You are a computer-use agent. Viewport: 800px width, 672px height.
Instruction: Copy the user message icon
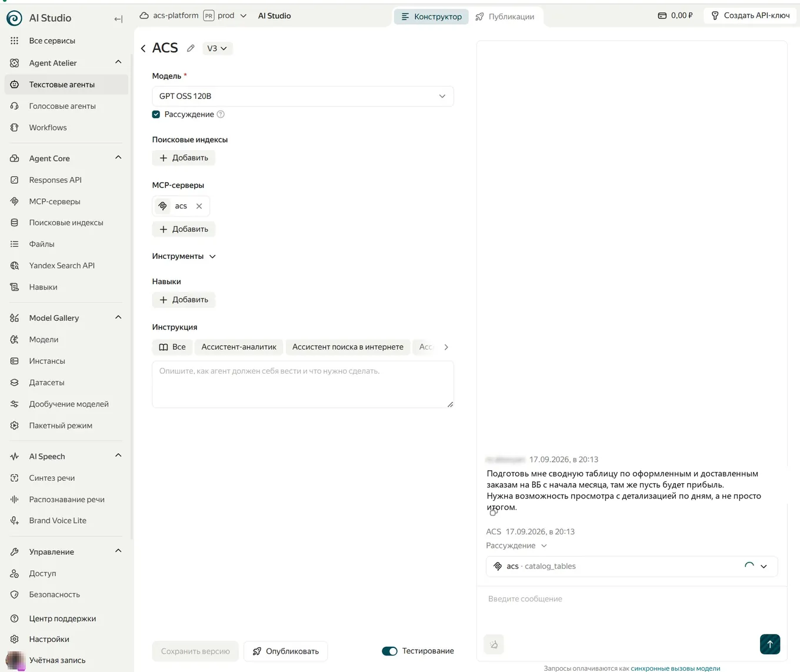pyautogui.click(x=494, y=512)
